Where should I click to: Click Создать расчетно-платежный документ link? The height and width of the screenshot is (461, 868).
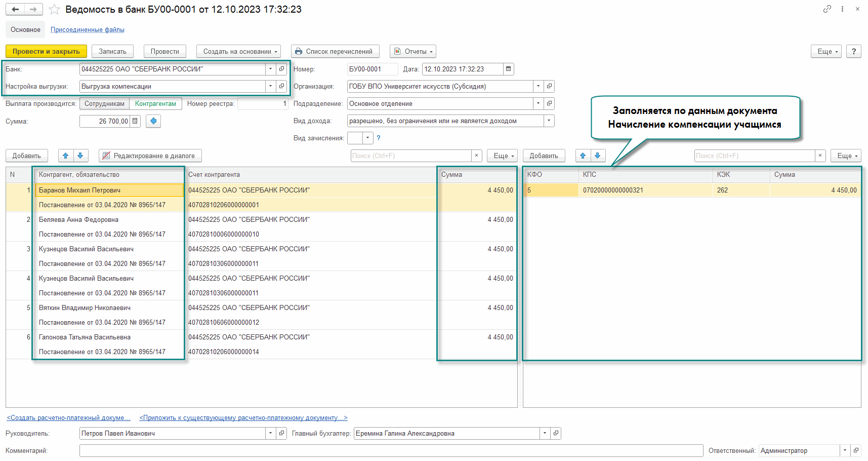tap(68, 418)
